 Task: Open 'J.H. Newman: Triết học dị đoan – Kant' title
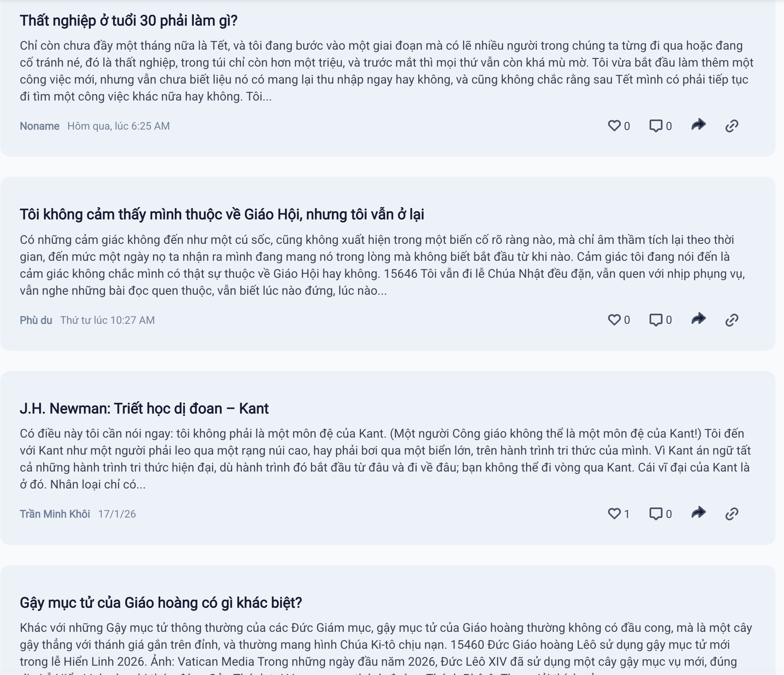tap(144, 409)
